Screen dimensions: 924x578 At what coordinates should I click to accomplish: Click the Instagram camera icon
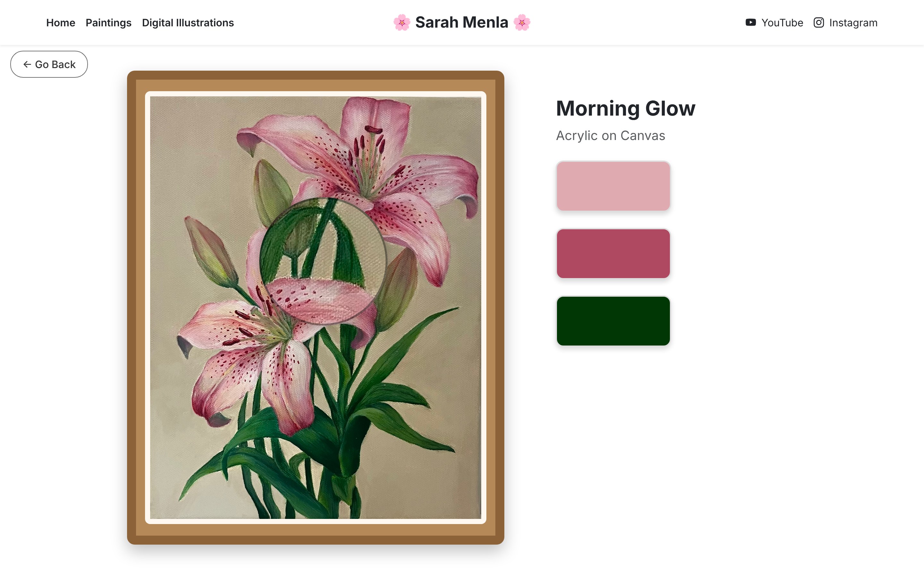pos(818,22)
